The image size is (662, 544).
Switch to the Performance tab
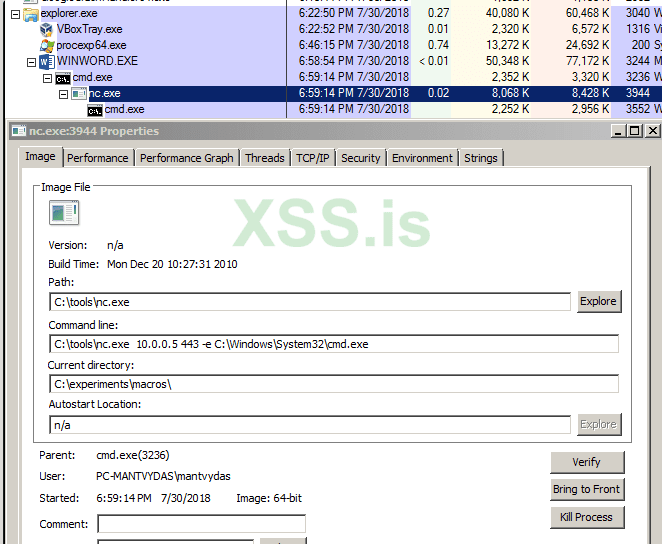(98, 158)
